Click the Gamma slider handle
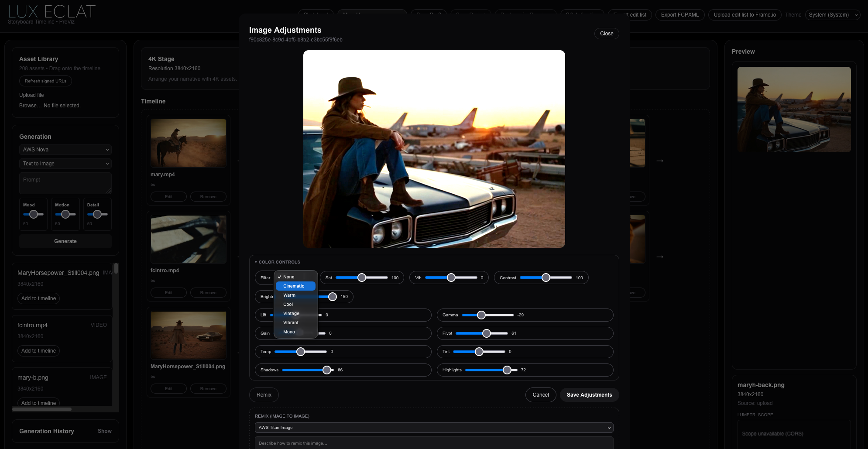Screen dimensions: 868x449 click(x=481, y=315)
